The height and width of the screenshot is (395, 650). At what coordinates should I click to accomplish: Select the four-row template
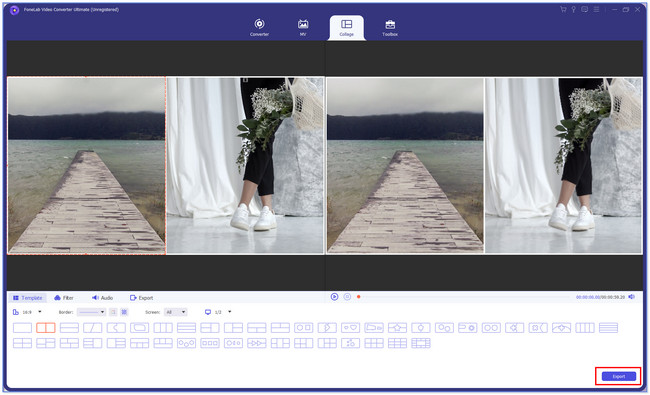point(608,328)
